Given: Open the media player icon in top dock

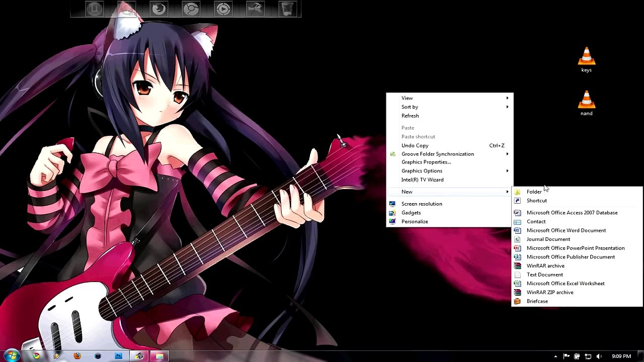Looking at the screenshot, I should point(223,9).
